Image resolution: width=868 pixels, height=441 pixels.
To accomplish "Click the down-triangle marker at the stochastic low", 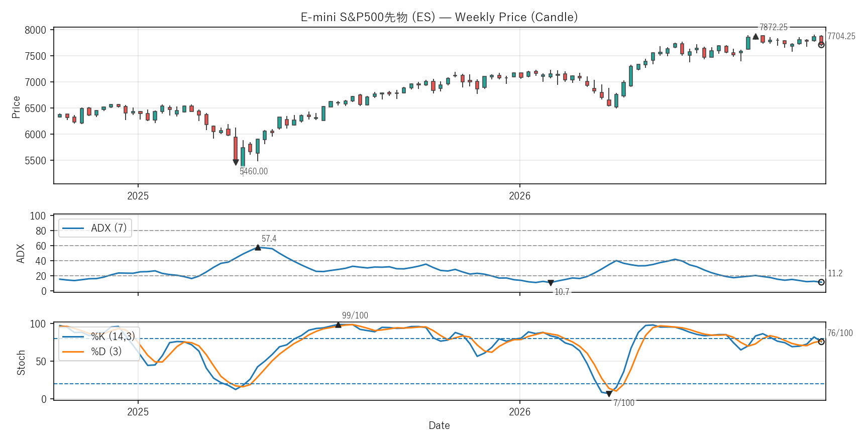I will coord(609,394).
